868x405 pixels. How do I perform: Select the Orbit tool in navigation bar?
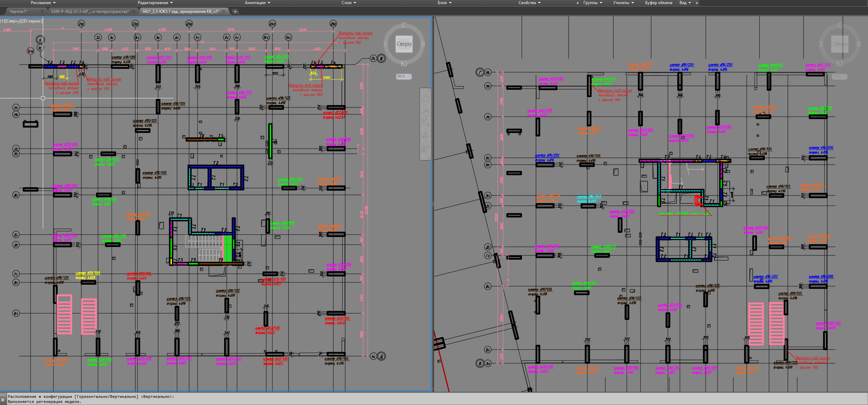[425, 136]
